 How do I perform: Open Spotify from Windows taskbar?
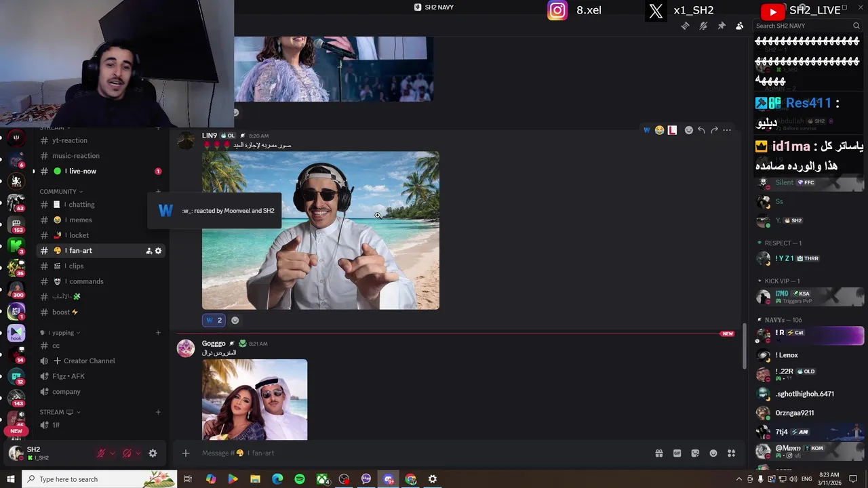click(300, 479)
